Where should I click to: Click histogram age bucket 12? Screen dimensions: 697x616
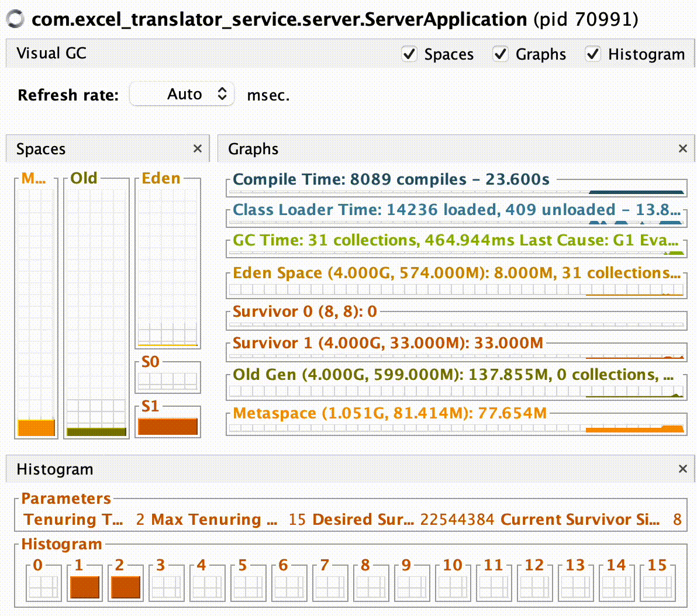[x=534, y=583]
